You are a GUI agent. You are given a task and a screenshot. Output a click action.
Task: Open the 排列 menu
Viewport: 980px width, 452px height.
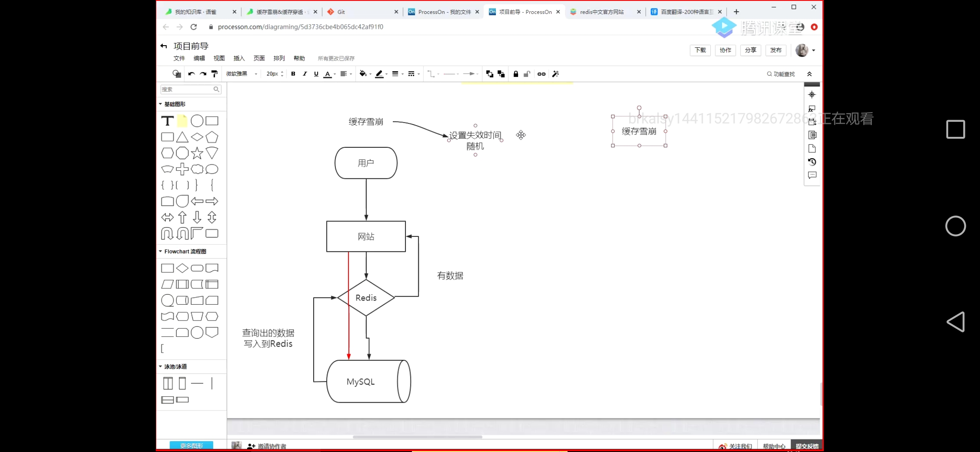tap(279, 58)
